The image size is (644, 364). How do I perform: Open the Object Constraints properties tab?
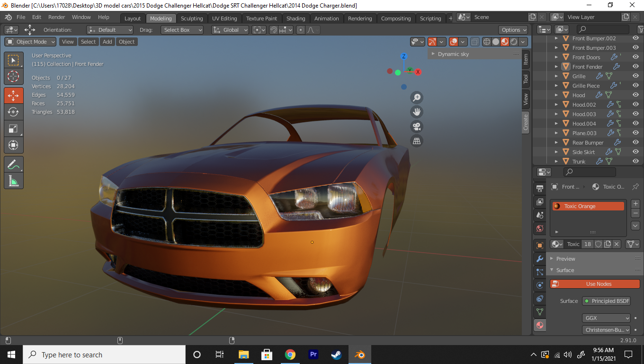[539, 299]
